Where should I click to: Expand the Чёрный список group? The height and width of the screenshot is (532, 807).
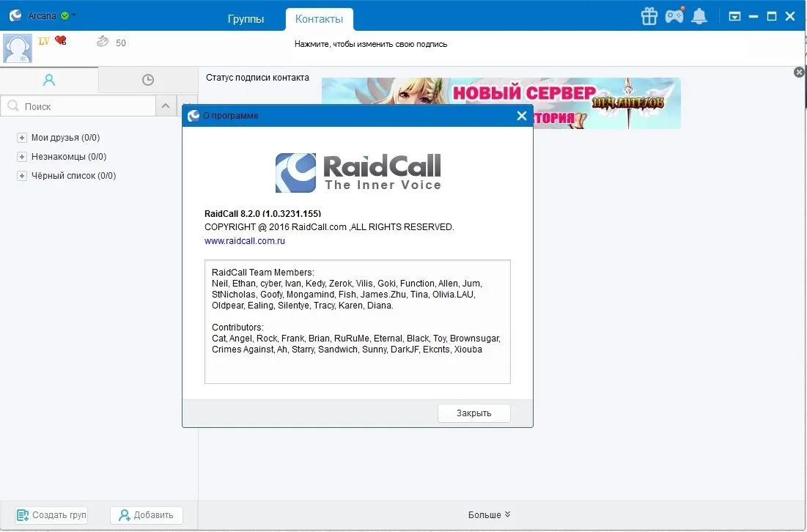pos(21,175)
